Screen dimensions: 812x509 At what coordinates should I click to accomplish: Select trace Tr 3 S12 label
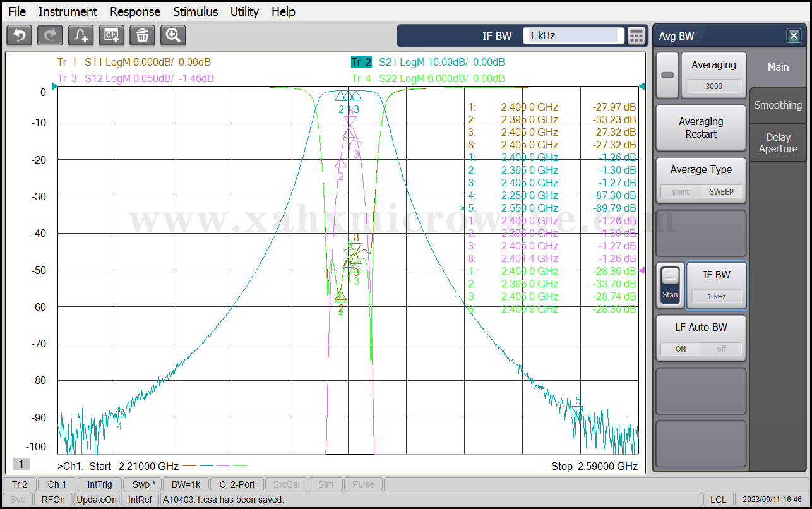pyautogui.click(x=135, y=78)
